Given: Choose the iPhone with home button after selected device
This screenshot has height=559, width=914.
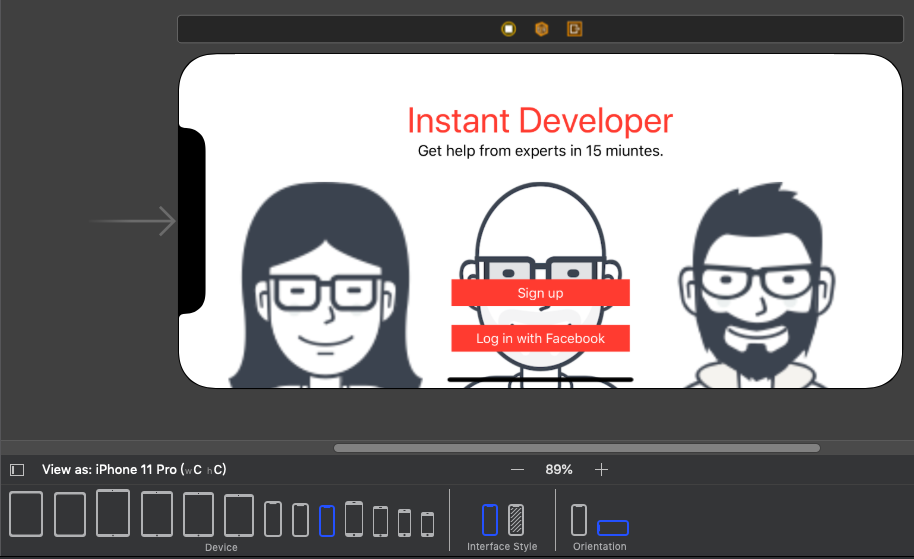Looking at the screenshot, I should tap(354, 519).
